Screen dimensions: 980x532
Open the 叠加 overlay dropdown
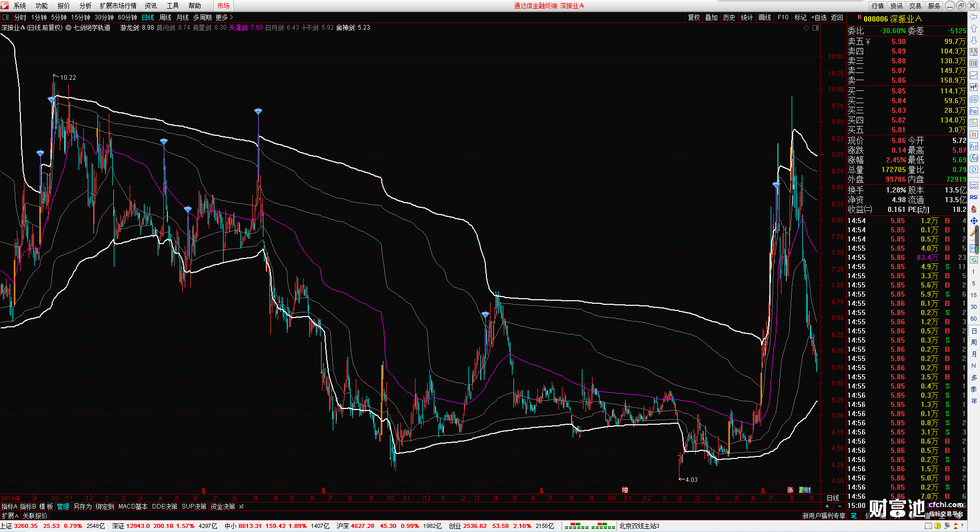point(712,17)
